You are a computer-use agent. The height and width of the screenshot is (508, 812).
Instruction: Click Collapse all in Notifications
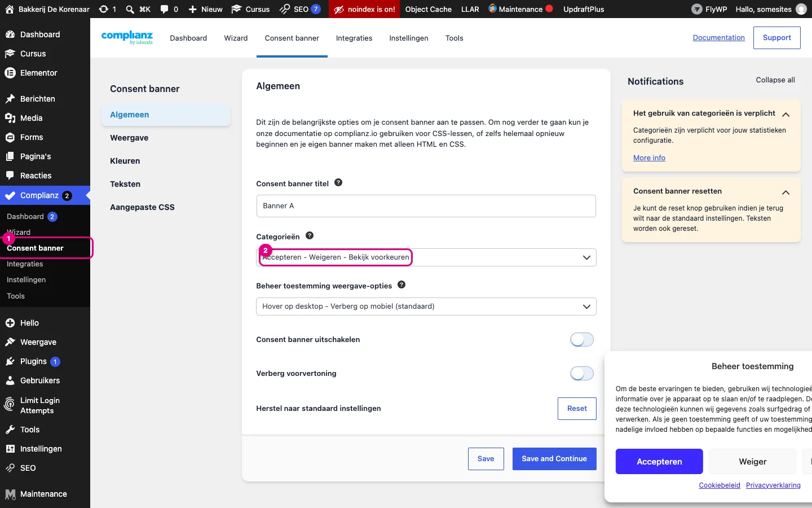point(775,80)
